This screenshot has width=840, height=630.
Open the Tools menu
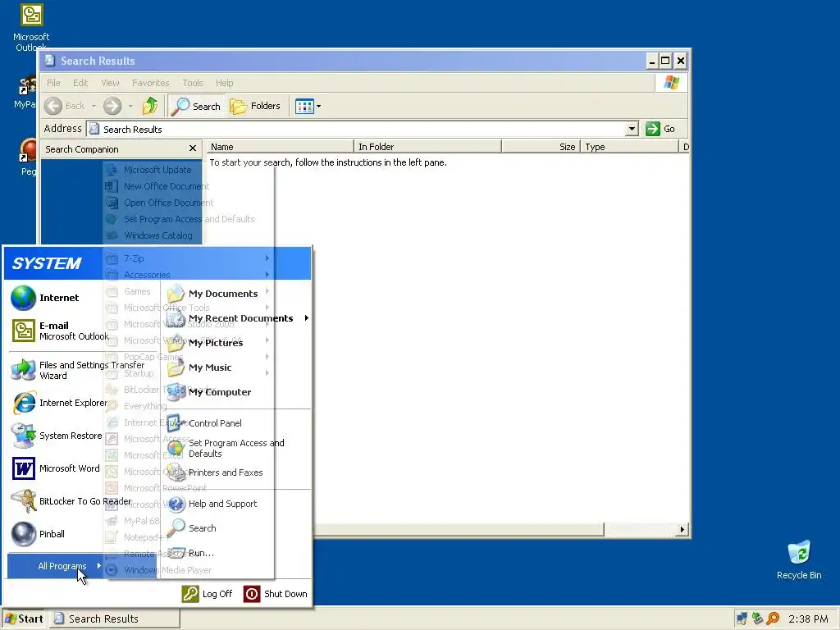point(192,83)
